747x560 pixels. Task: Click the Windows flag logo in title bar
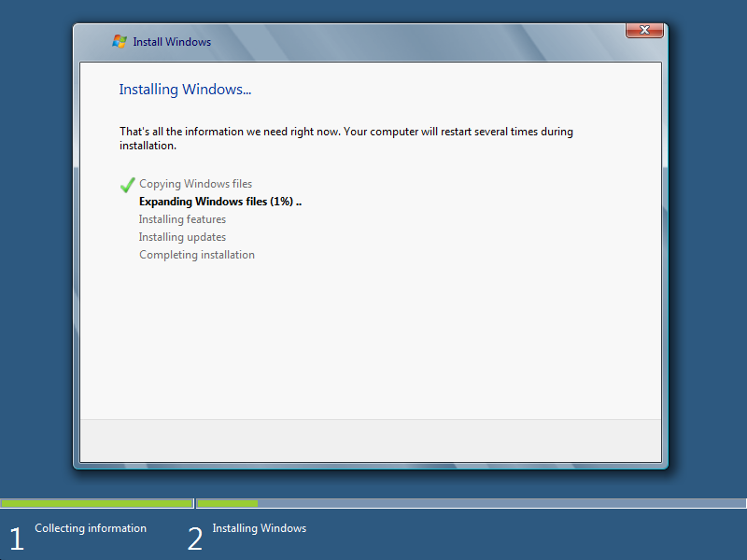pos(119,41)
